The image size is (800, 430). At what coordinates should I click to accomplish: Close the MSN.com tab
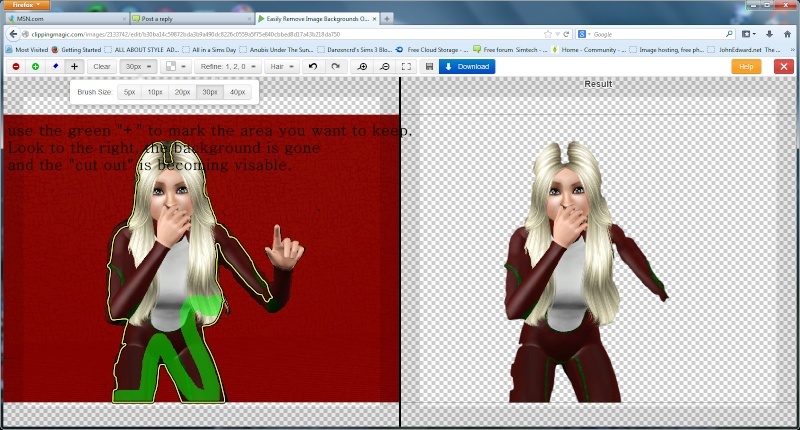[124, 19]
